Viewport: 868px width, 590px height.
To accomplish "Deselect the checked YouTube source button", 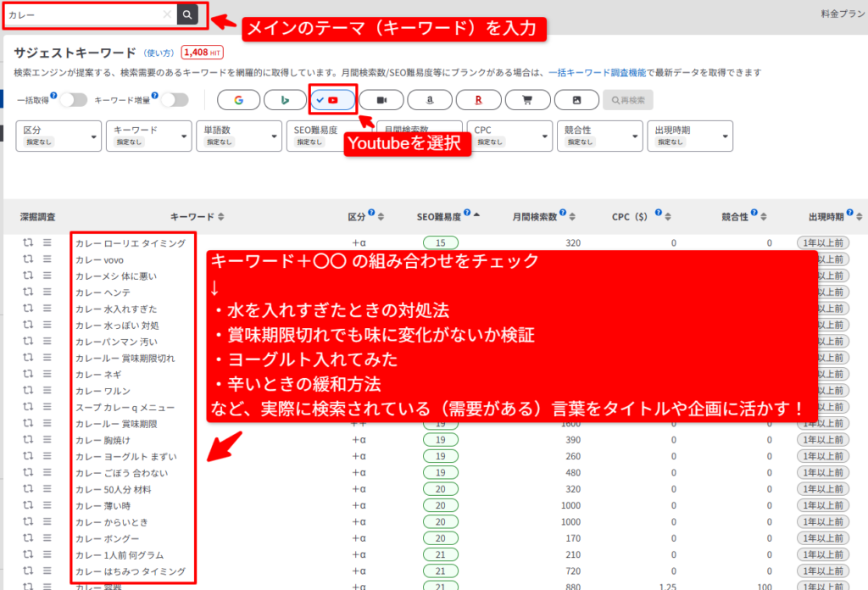I will (332, 100).
